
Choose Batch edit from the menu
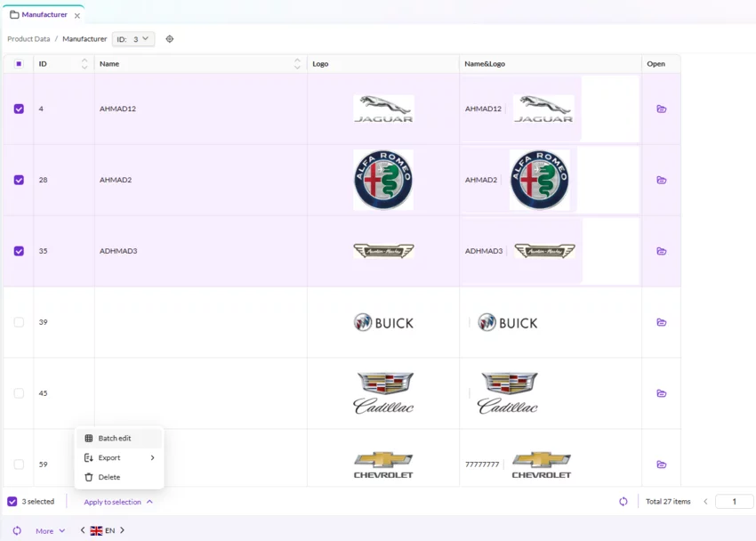(x=119, y=439)
